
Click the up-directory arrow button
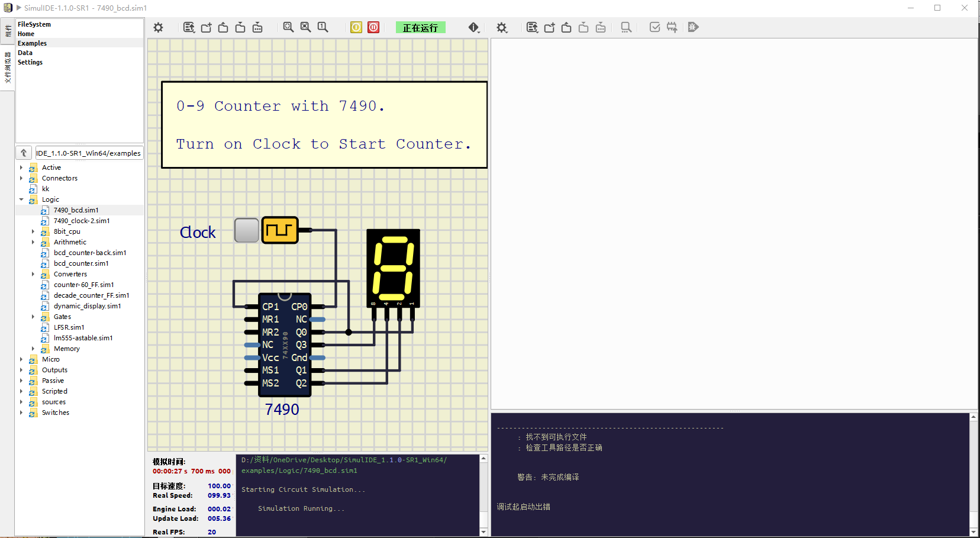point(24,153)
